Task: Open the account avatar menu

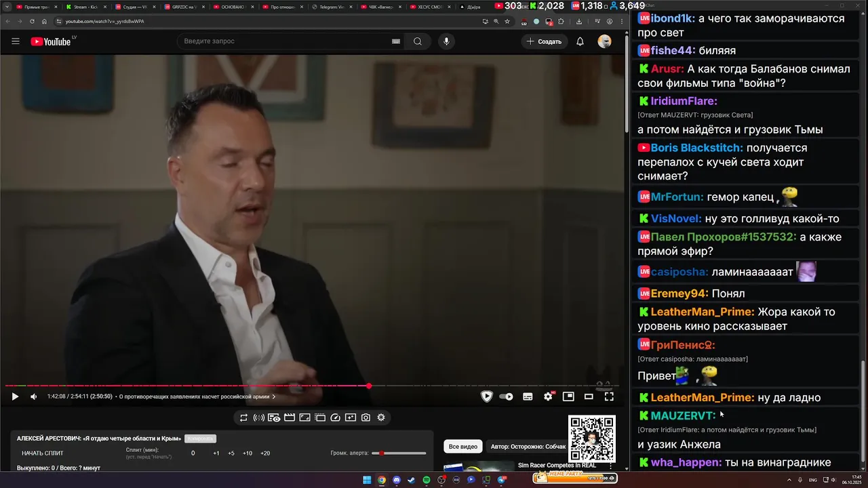Action: [x=604, y=41]
